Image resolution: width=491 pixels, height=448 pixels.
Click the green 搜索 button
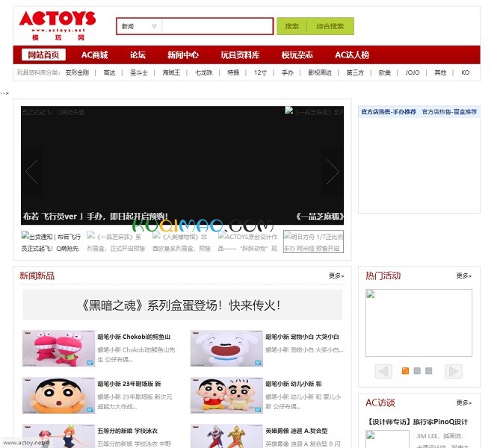[291, 26]
